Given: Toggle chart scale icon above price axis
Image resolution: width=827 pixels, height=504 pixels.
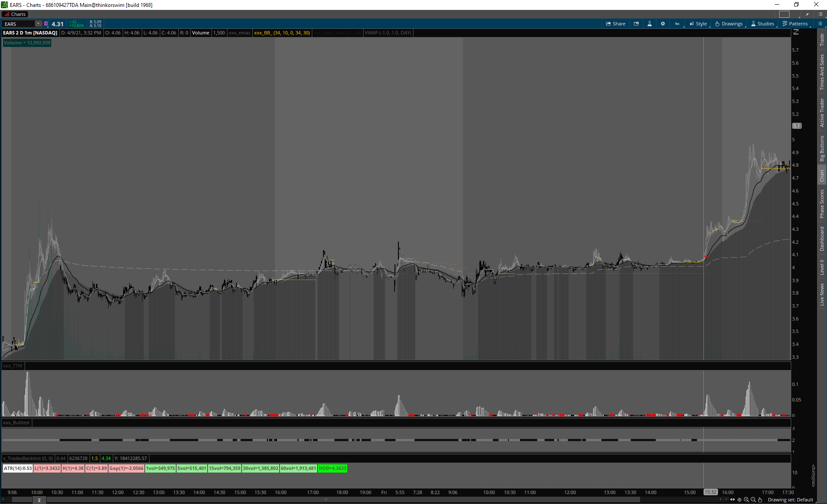Looking at the screenshot, I should point(796,32).
